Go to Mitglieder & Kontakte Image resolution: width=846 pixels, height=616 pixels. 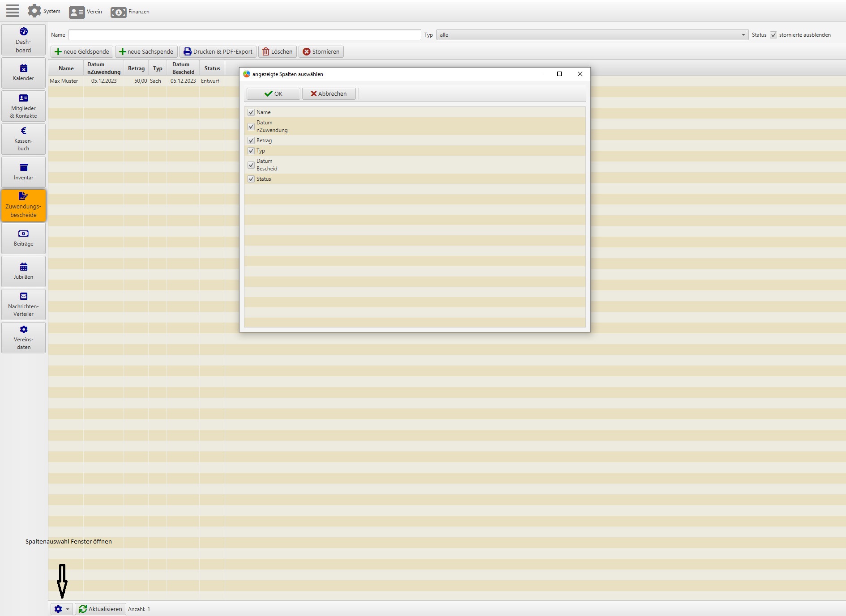(x=23, y=106)
